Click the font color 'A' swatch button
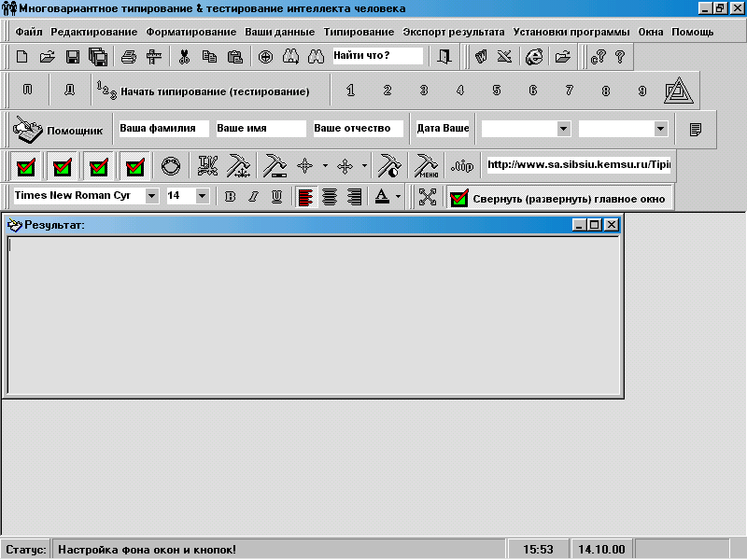747x560 pixels. tap(382, 197)
